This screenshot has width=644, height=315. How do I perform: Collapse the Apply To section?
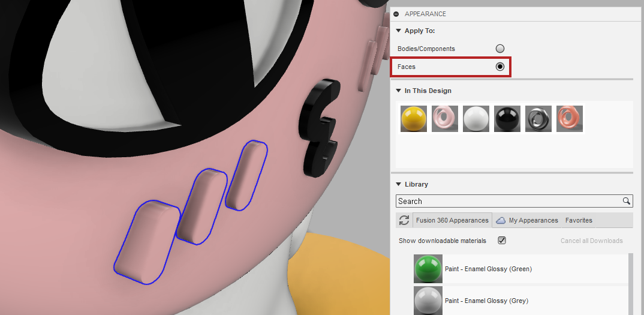(x=398, y=31)
